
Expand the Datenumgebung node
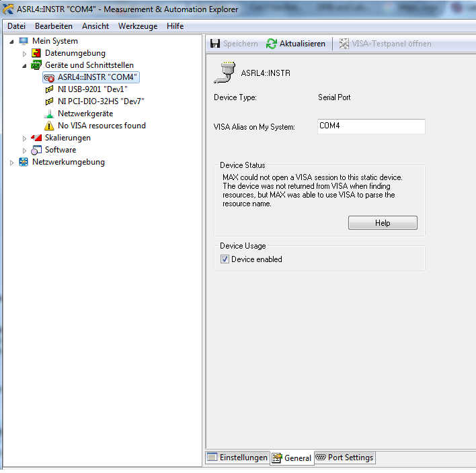[x=24, y=54]
